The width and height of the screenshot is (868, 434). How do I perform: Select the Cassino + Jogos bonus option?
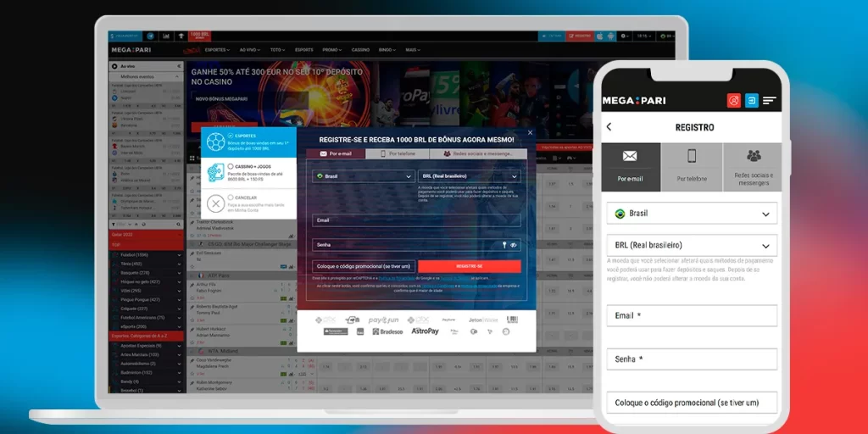[248, 173]
